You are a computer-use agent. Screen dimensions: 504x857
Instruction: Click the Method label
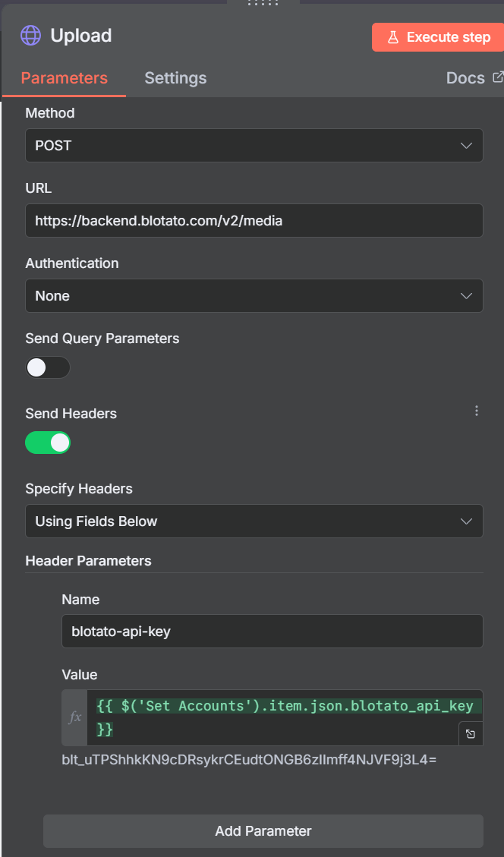pyautogui.click(x=50, y=112)
